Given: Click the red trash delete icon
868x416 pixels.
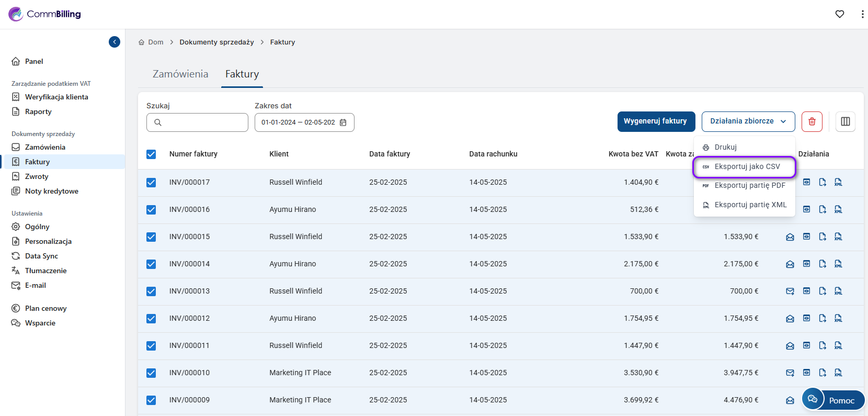Looking at the screenshot, I should click(x=812, y=121).
